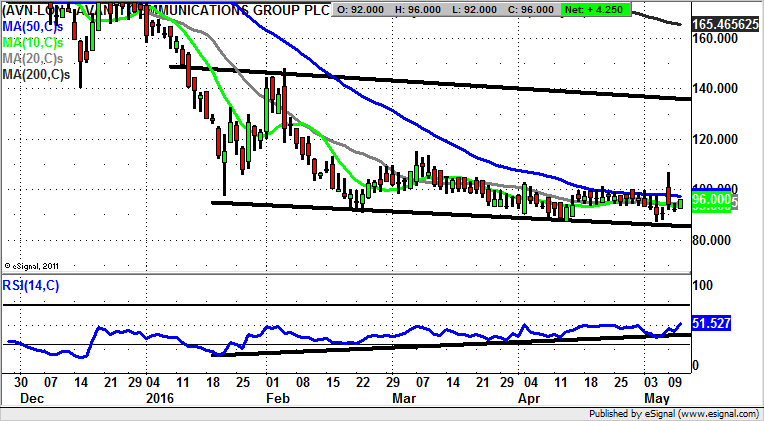Viewport: 764px width, 421px height.
Task: Click the Open price field O: 92.000
Action: [361, 9]
